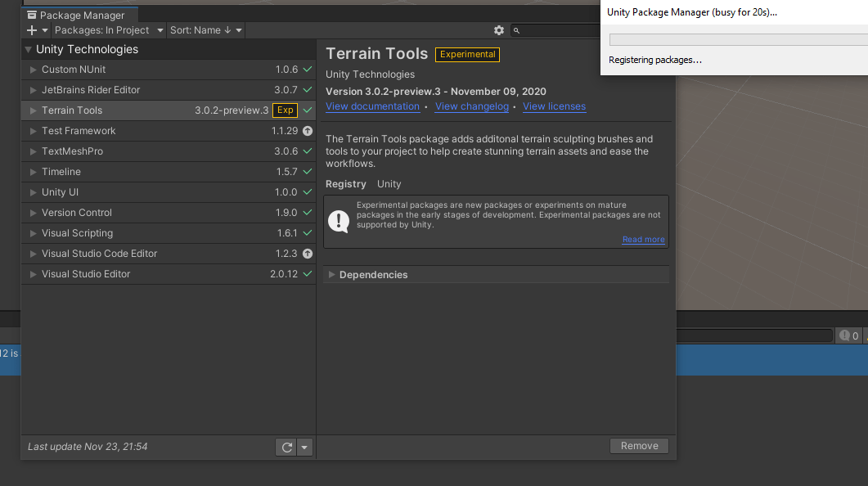Expand the Terrain Tools row arrow
This screenshot has width=868, height=486.
[x=34, y=110]
